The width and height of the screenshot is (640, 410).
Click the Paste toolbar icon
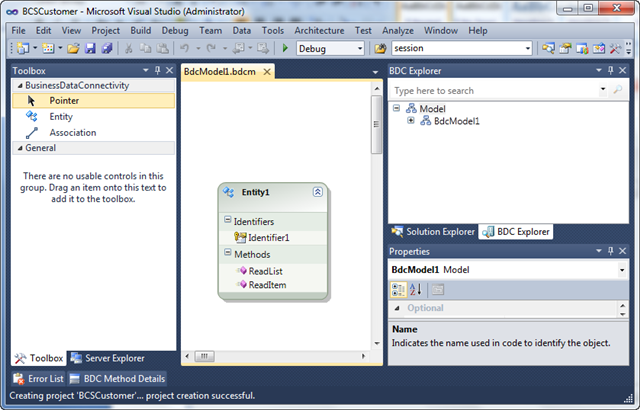[x=162, y=49]
